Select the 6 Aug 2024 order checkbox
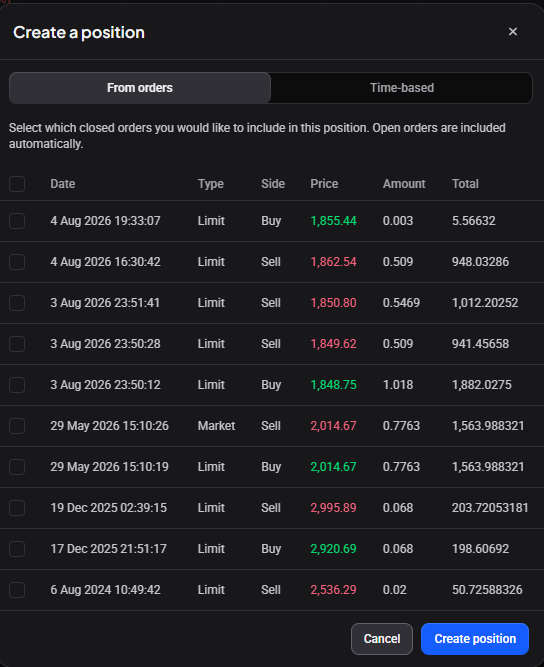Image resolution: width=544 pixels, height=667 pixels. tap(17, 590)
